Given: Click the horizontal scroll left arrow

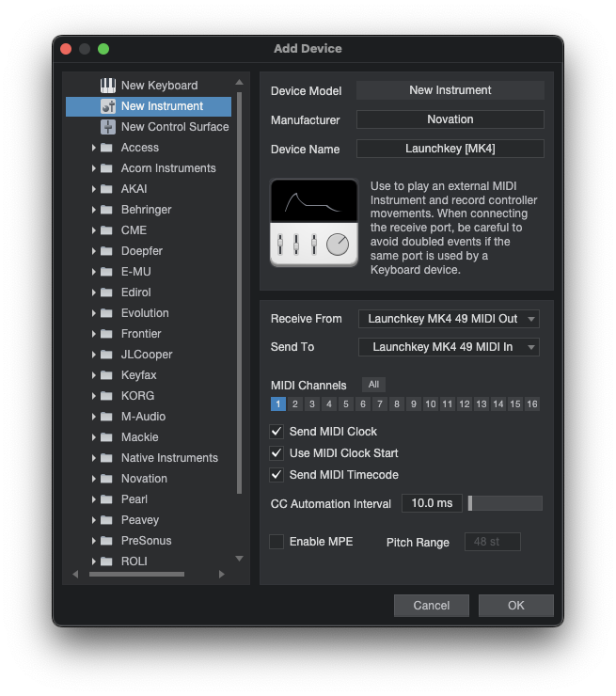Looking at the screenshot, I should click(x=75, y=575).
